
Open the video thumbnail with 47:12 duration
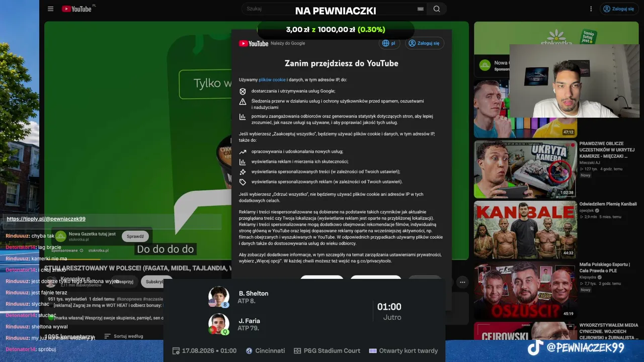point(525,108)
